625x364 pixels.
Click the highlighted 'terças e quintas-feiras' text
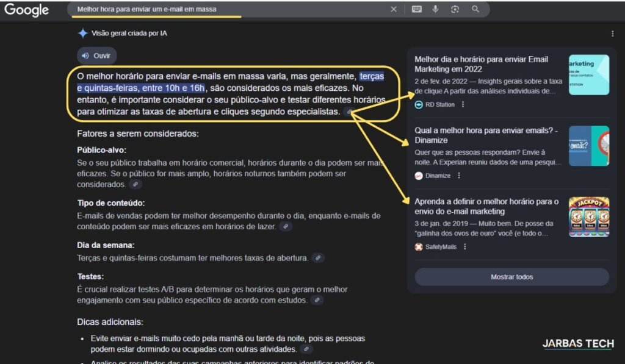tap(230, 82)
